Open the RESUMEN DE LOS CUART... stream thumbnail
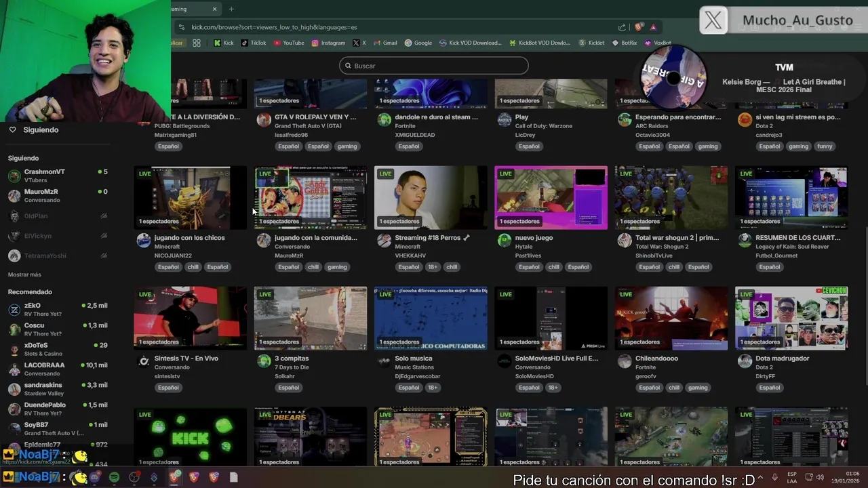 tap(791, 197)
